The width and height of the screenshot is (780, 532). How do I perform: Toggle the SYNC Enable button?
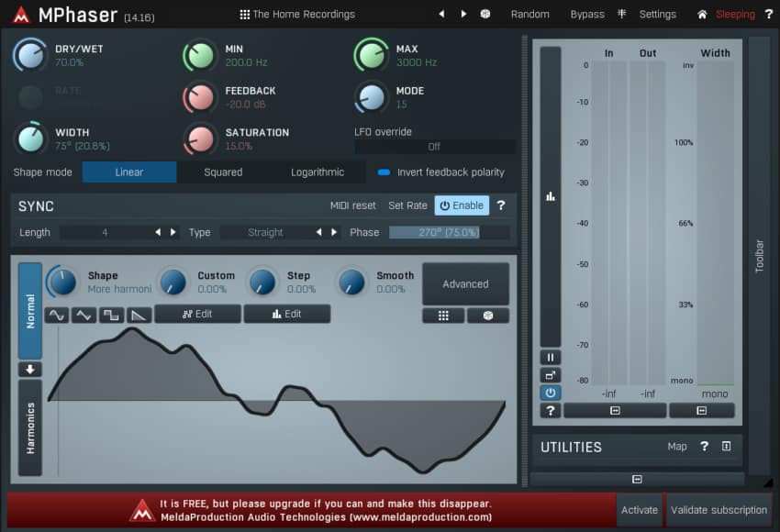click(462, 205)
